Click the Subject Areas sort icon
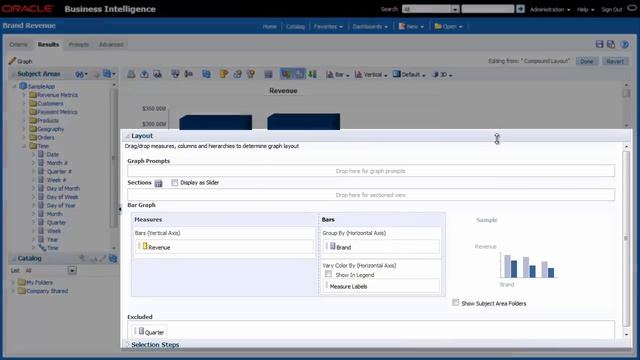 tap(81, 74)
